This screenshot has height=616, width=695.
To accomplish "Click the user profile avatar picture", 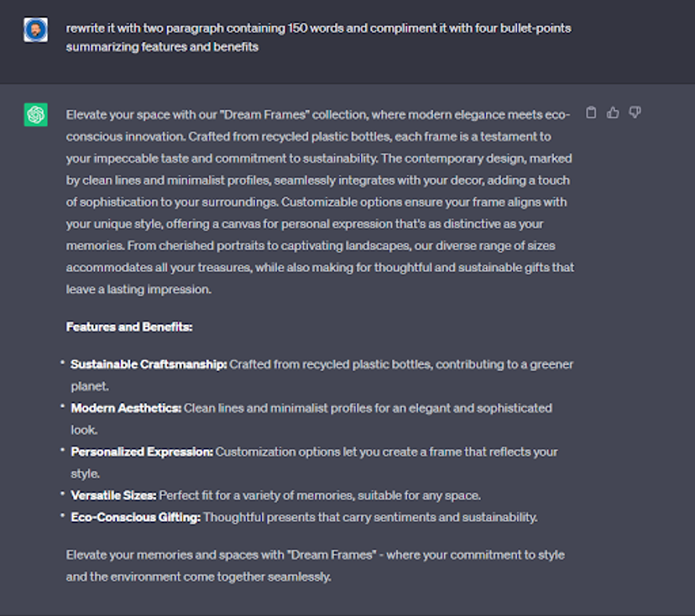I will [x=36, y=30].
